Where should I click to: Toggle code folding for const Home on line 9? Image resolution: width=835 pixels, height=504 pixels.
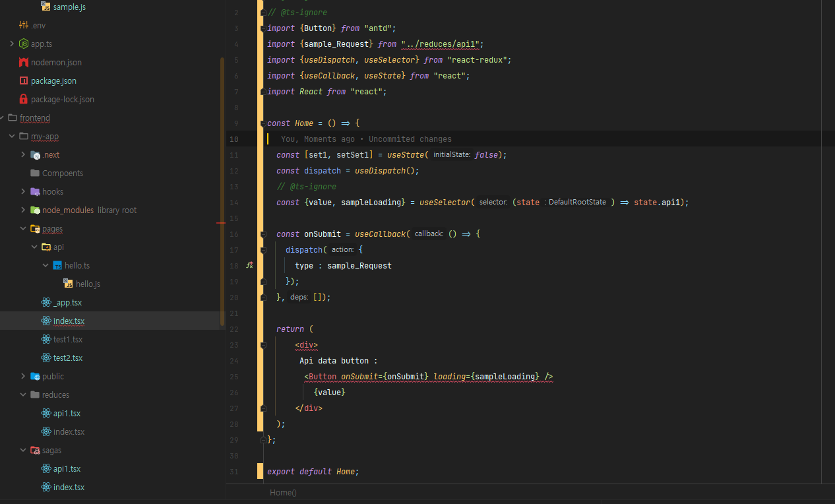click(263, 123)
